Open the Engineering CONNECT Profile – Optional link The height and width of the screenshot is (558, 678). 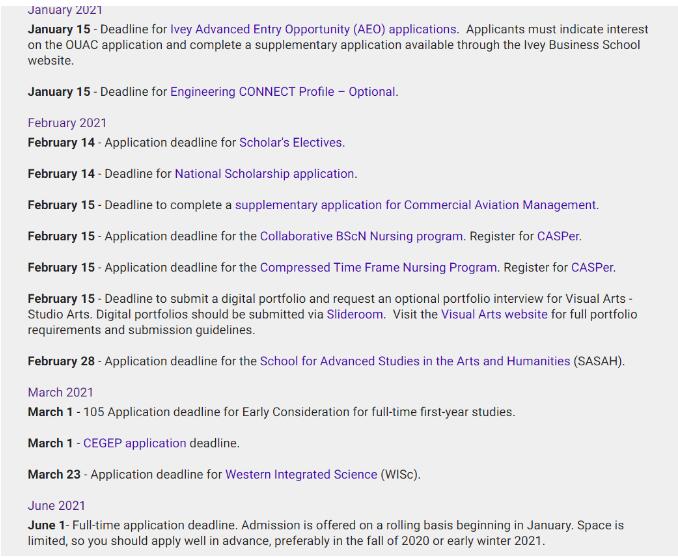point(283,92)
